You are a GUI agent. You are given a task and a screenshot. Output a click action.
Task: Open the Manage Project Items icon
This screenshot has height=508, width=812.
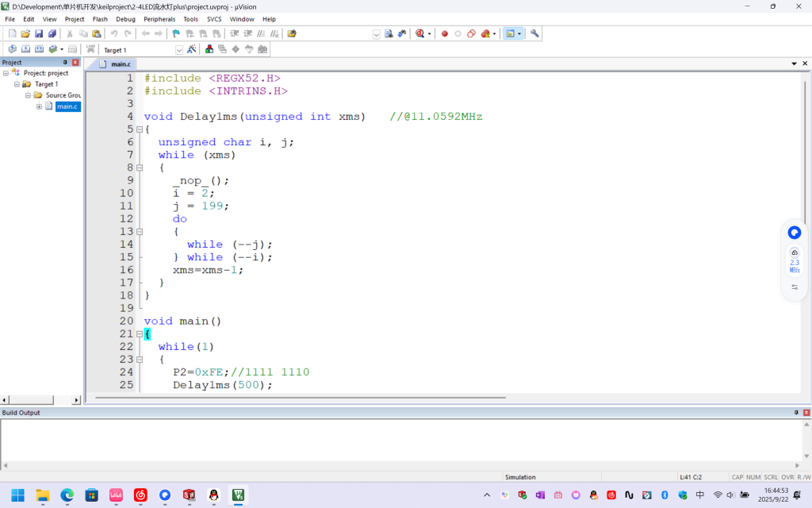(209, 49)
